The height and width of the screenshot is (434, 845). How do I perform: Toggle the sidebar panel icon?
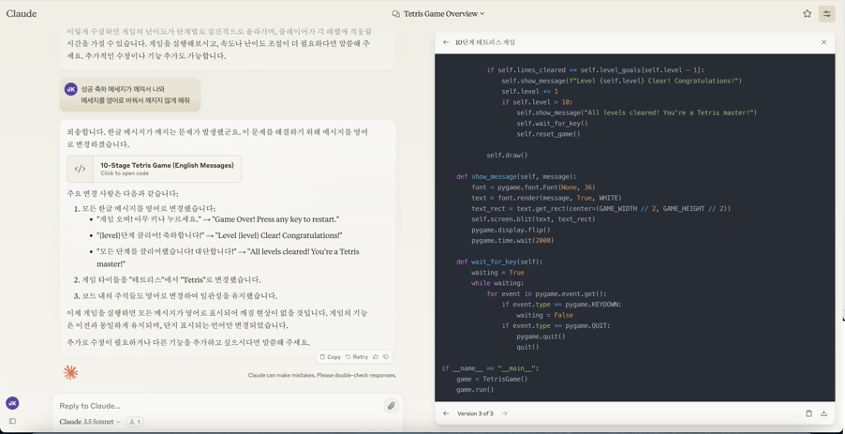click(x=12, y=421)
